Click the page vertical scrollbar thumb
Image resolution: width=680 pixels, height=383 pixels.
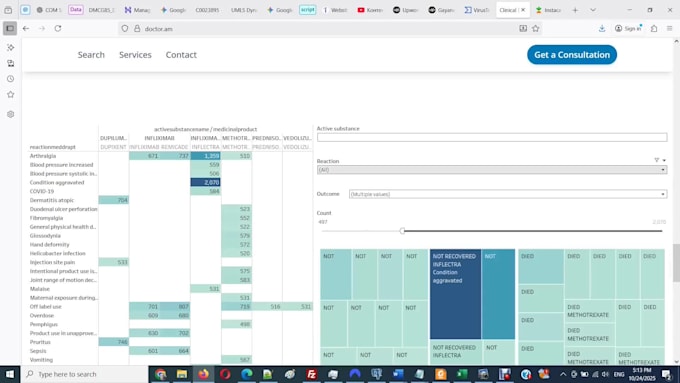(676, 263)
